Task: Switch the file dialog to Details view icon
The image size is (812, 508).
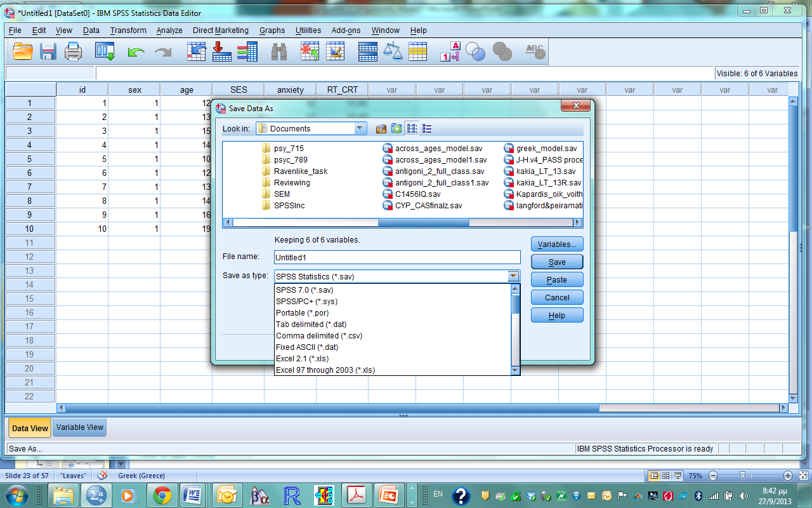Action: [427, 128]
